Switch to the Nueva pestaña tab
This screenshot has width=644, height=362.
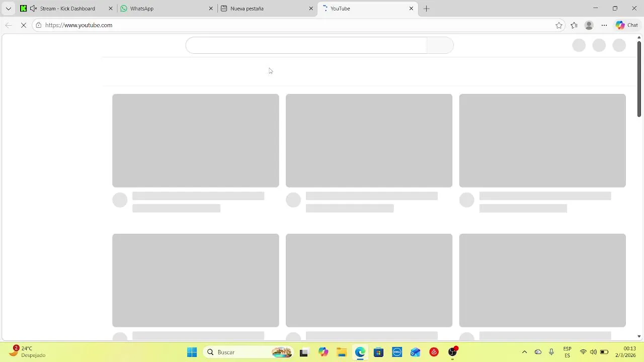point(267,9)
